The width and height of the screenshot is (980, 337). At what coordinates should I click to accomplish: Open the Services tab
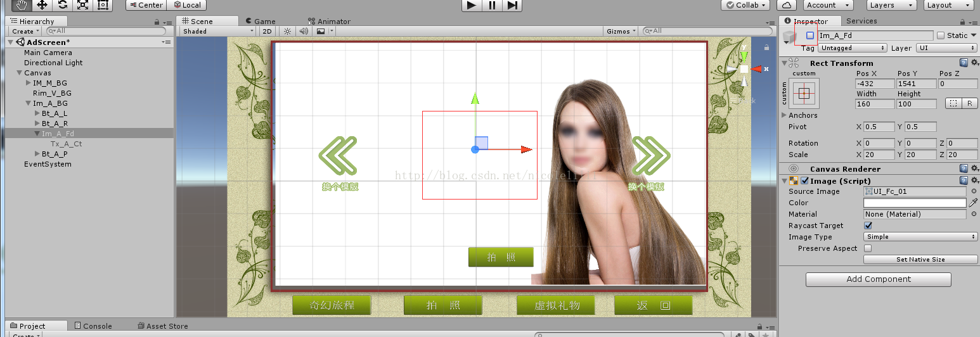coord(861,21)
